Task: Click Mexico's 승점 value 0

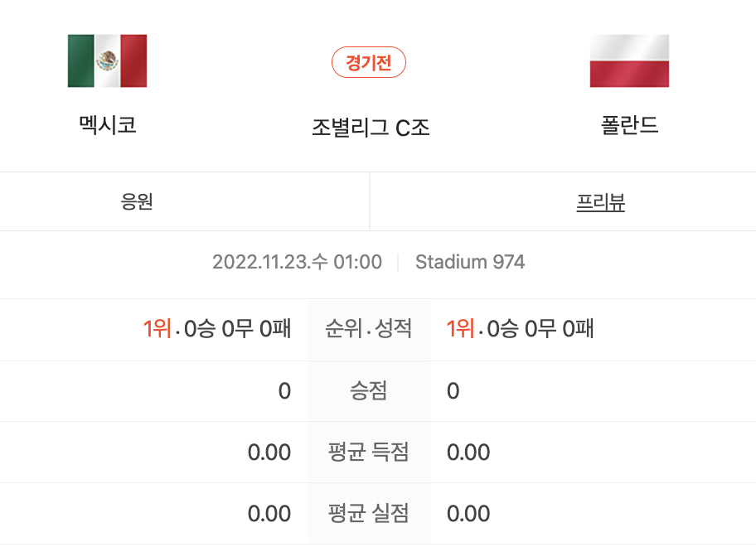Action: point(284,391)
